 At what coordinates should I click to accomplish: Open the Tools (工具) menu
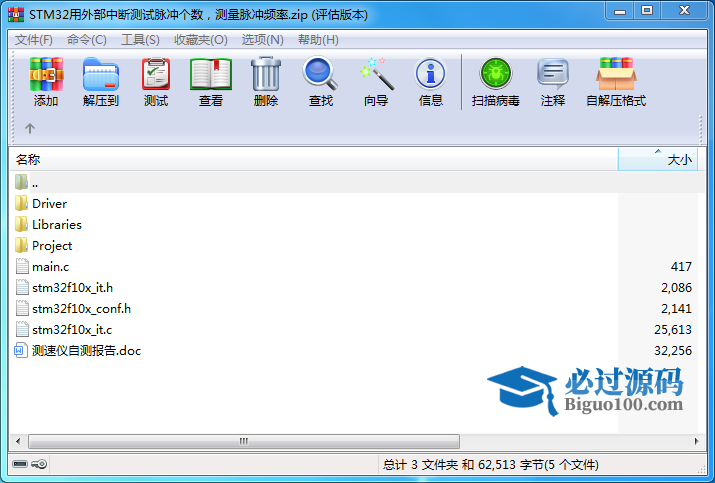(x=140, y=40)
